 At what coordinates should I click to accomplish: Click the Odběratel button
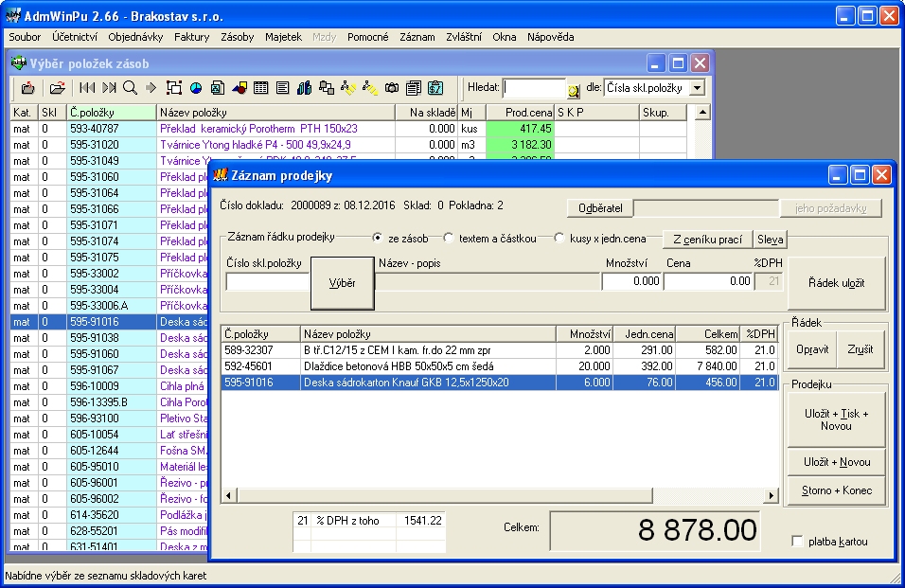point(600,208)
